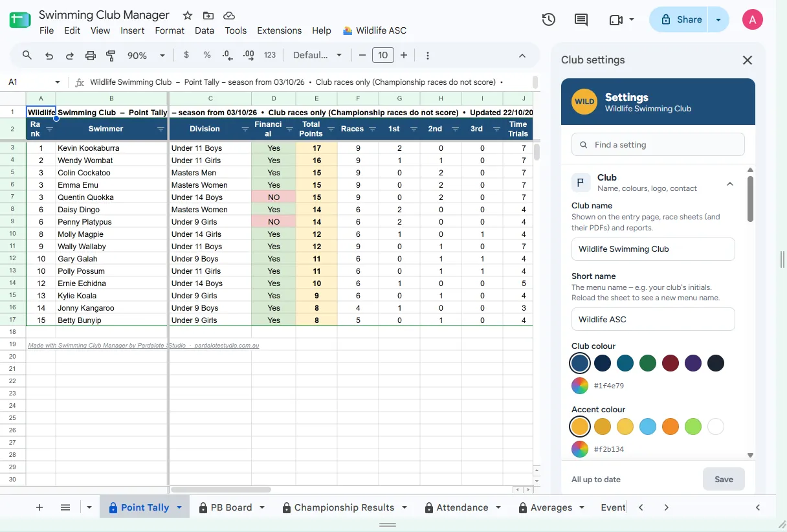787x532 pixels.
Task: Open the Swimmer column filter
Action: pyautogui.click(x=161, y=129)
